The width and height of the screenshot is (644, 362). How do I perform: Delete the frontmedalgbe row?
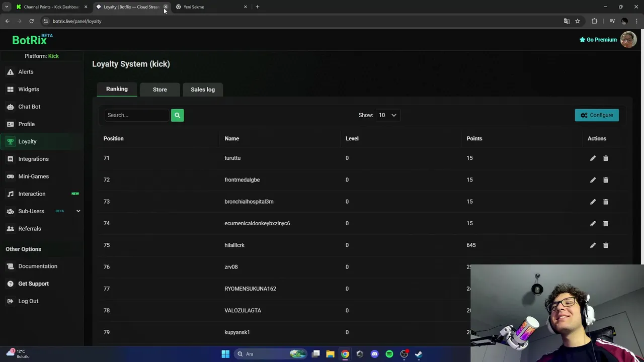tap(606, 180)
